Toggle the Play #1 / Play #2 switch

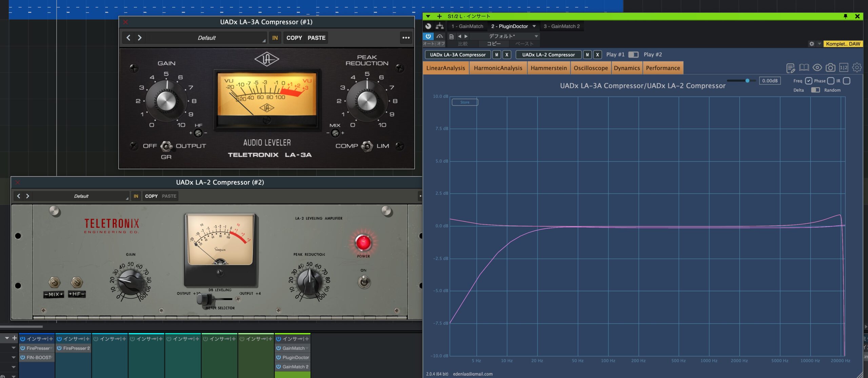pyautogui.click(x=633, y=55)
